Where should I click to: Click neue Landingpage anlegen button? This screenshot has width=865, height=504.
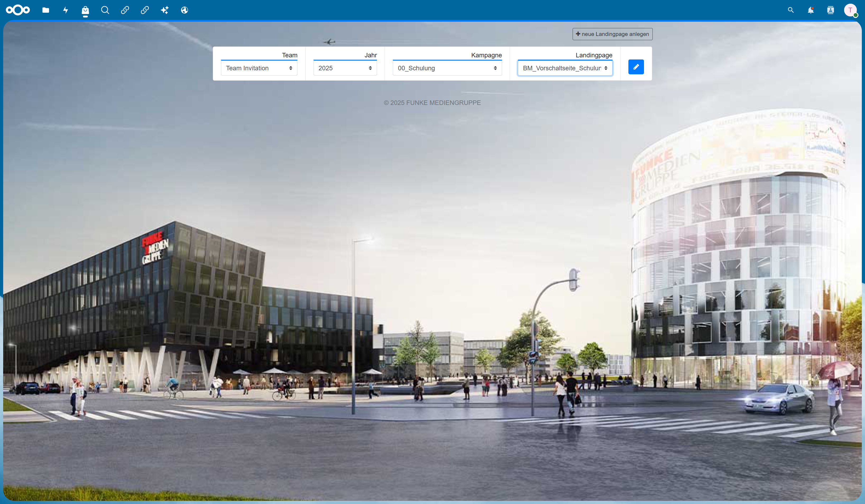(612, 34)
